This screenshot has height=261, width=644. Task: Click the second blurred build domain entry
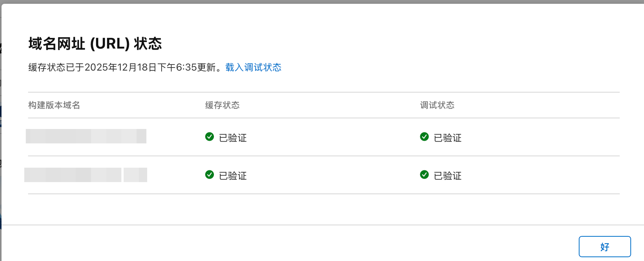[86, 175]
